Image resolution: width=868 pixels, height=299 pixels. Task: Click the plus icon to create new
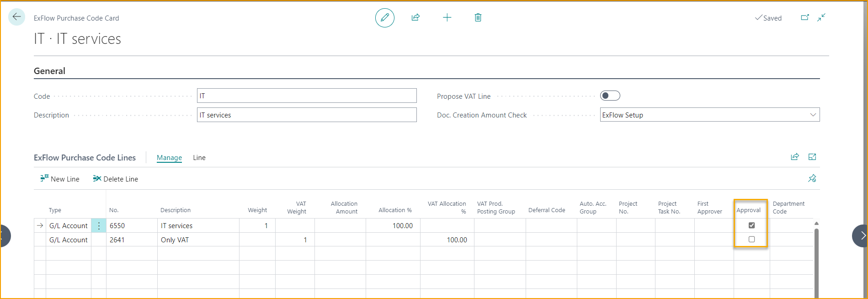tap(447, 17)
